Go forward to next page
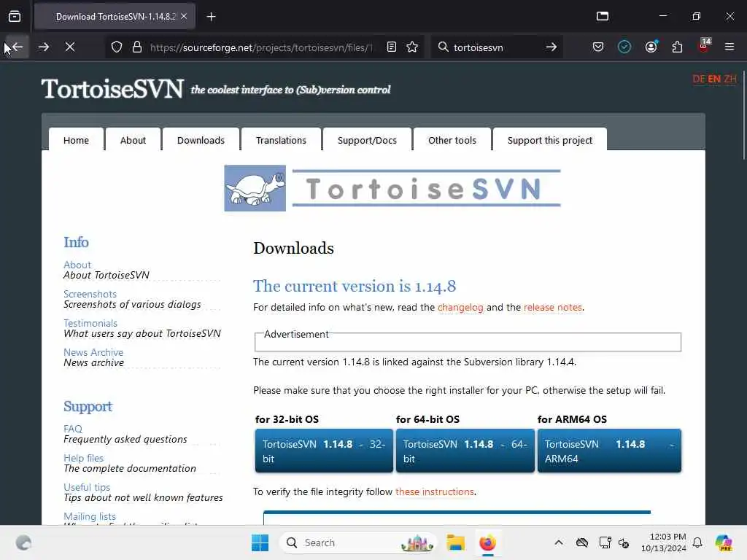Screen dimensions: 747x560 [x=43, y=47]
